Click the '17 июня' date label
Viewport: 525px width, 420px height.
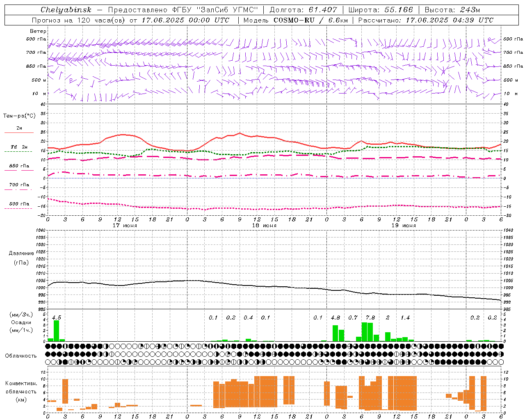[125, 226]
